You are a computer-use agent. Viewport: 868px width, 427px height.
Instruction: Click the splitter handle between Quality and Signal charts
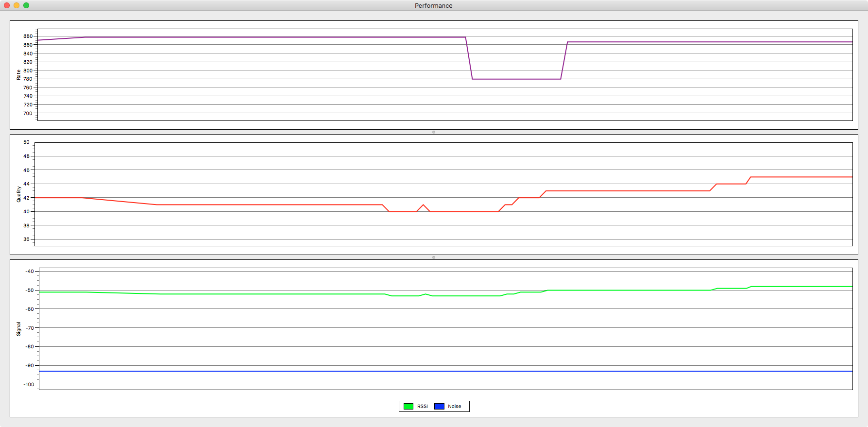434,257
